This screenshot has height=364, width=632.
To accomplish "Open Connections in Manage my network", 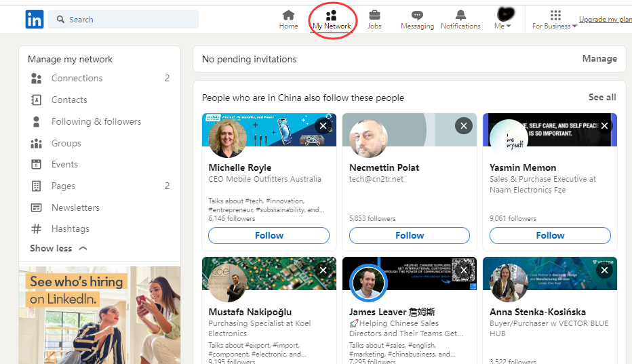I will [100, 78].
